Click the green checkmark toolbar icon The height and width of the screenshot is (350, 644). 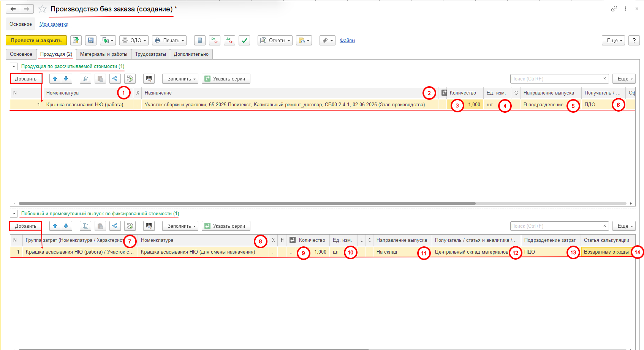coord(244,41)
